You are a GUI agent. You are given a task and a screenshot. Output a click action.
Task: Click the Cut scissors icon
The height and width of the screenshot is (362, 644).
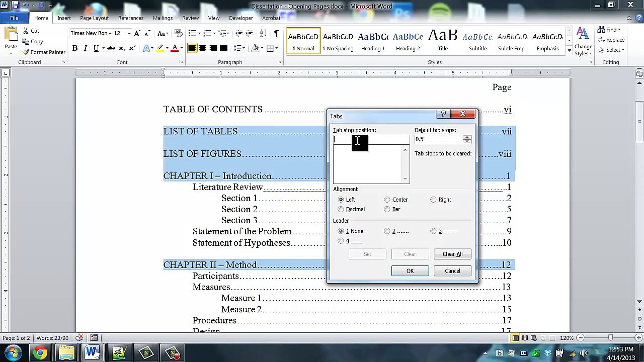[x=26, y=31]
